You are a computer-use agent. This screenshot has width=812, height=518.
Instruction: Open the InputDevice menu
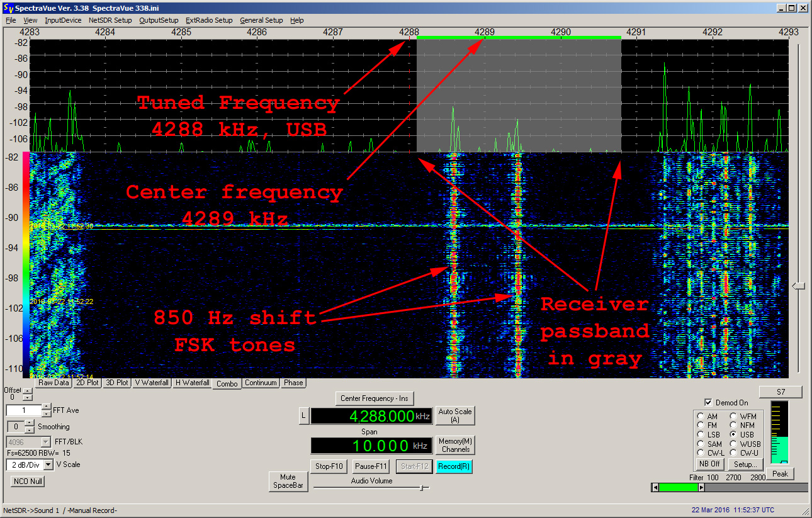[63, 20]
